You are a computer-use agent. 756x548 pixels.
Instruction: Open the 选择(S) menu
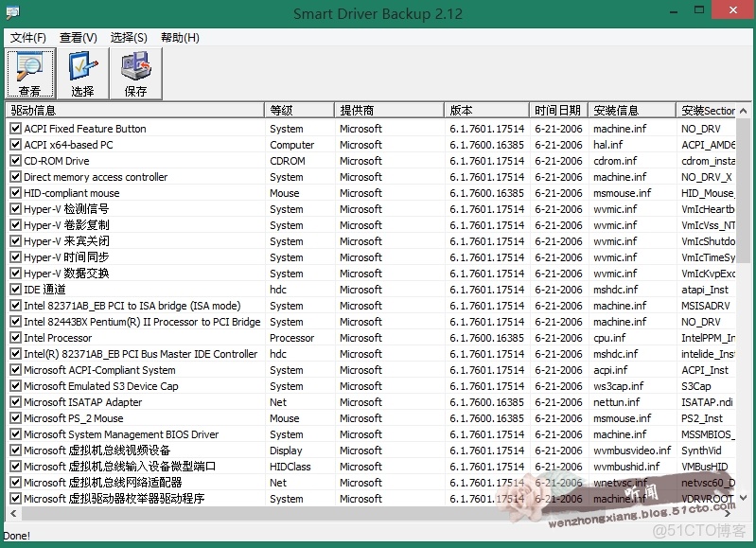[129, 38]
